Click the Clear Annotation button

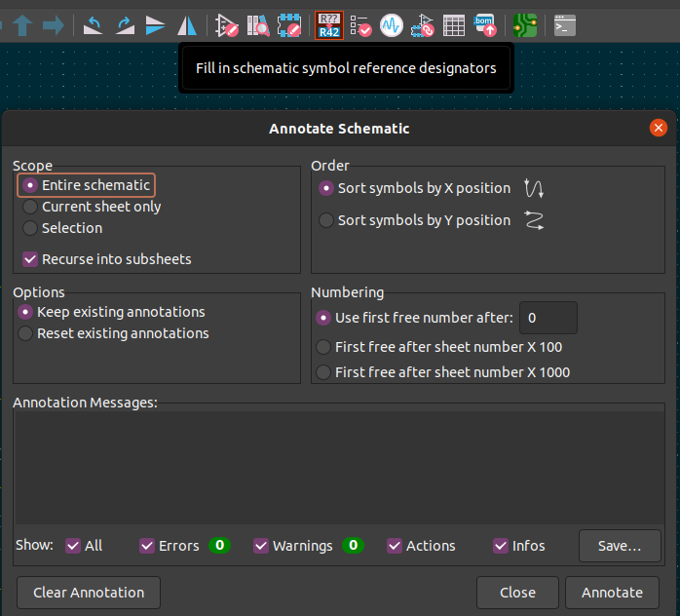coord(89,593)
